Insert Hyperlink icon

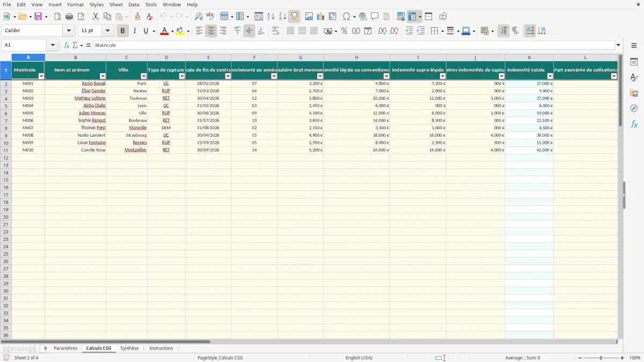363,17
